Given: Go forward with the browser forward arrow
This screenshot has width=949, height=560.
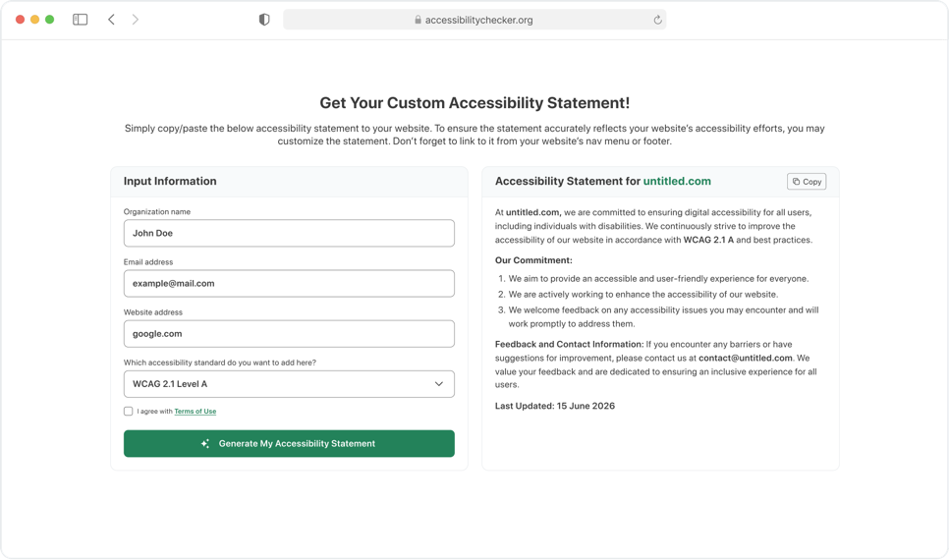Looking at the screenshot, I should click(x=135, y=20).
